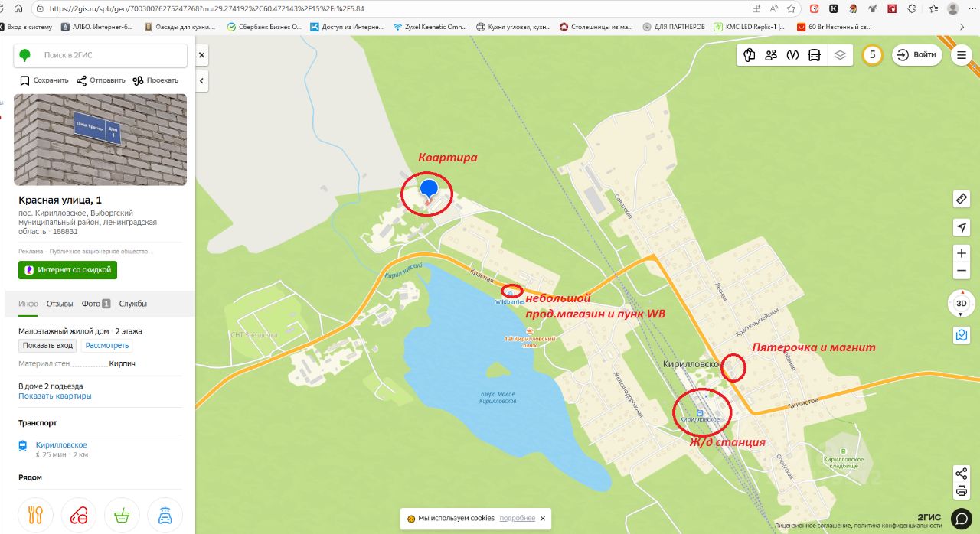Dismiss the cookies notification
This screenshot has height=534, width=980.
543,519
